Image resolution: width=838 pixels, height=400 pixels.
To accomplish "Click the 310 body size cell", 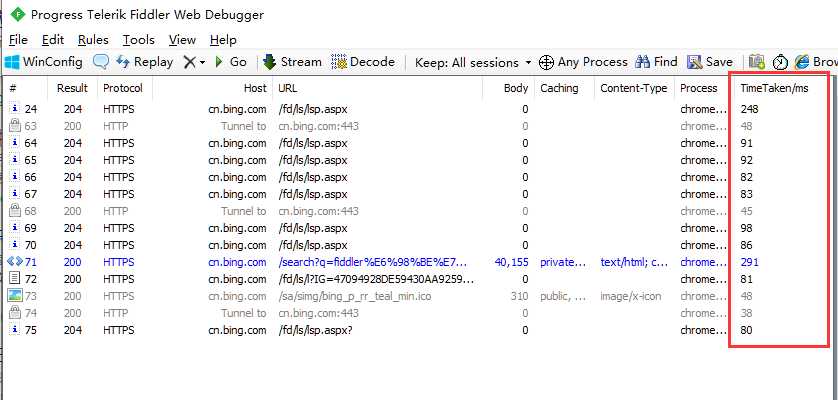I will pyautogui.click(x=519, y=296).
